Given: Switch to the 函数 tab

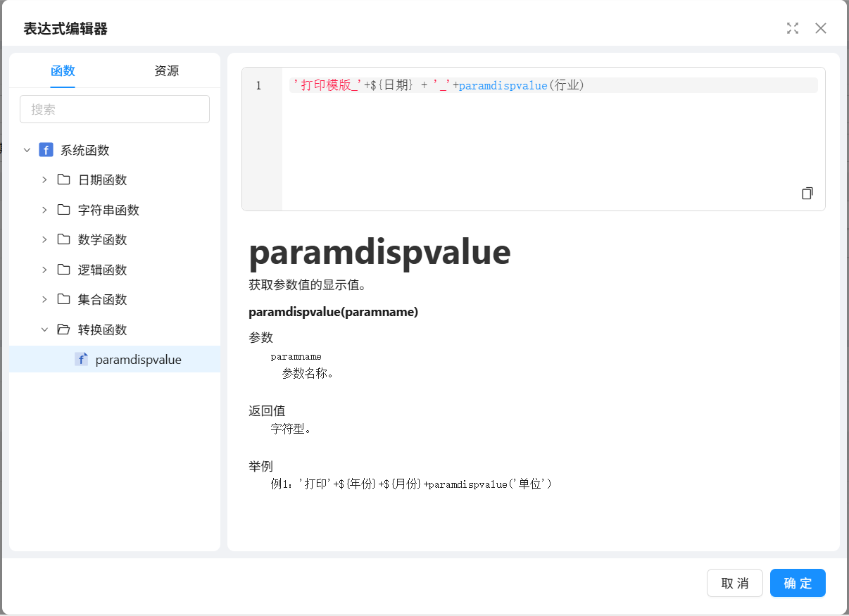Looking at the screenshot, I should click(63, 70).
